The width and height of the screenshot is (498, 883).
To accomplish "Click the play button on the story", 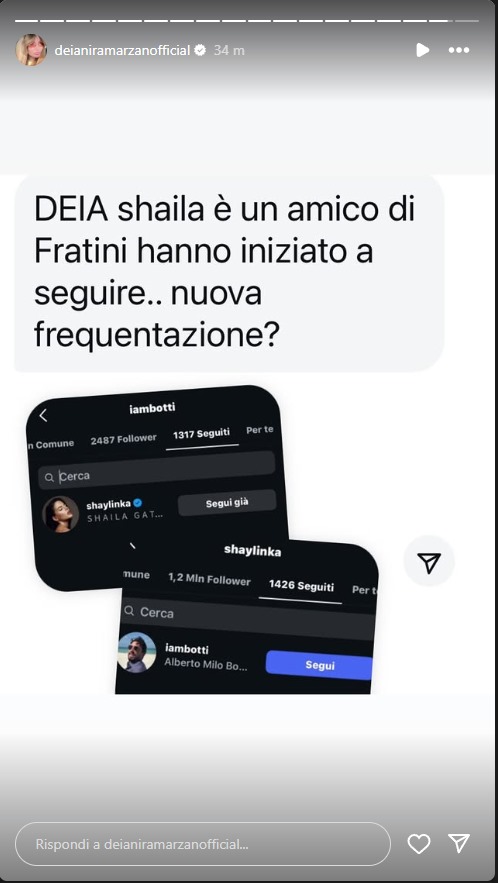I will pos(423,50).
